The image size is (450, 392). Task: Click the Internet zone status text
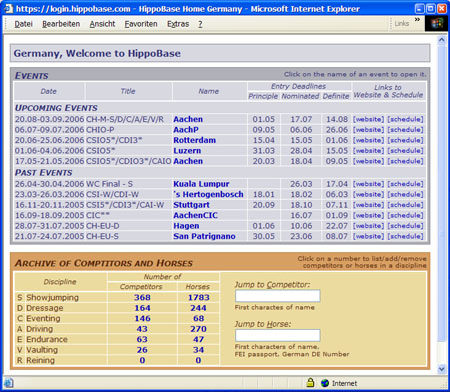tap(344, 383)
